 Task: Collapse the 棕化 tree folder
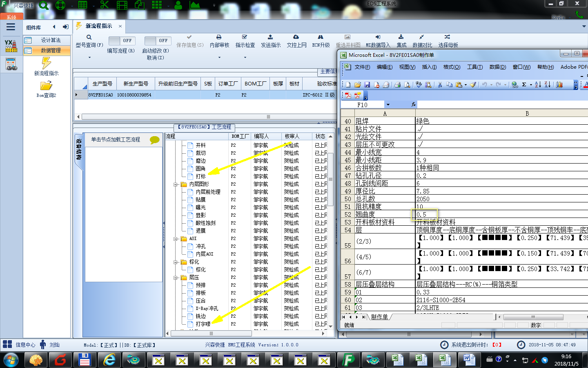coord(176,262)
